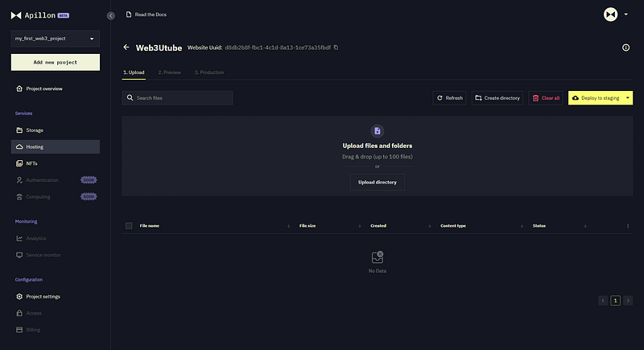Click the No Data placeholder icon
The height and width of the screenshot is (350, 644).
click(x=377, y=257)
